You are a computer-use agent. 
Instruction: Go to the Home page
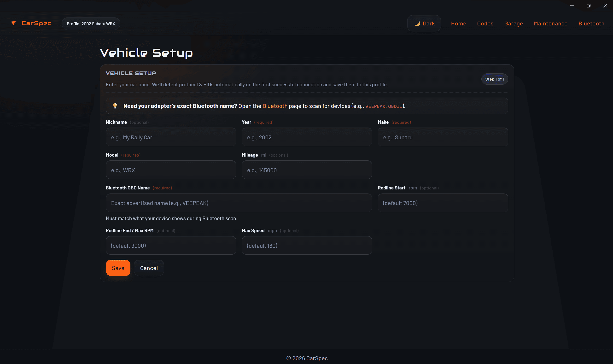coord(459,23)
